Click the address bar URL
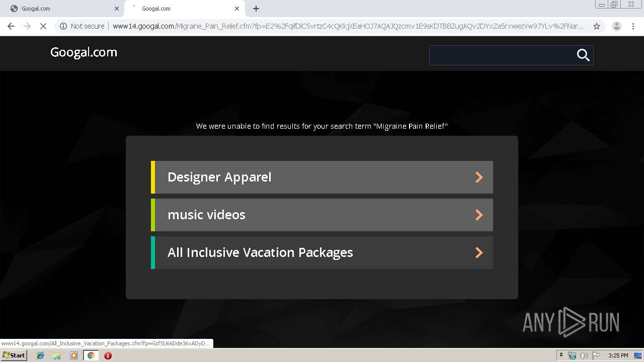The image size is (644, 362). [x=348, y=26]
